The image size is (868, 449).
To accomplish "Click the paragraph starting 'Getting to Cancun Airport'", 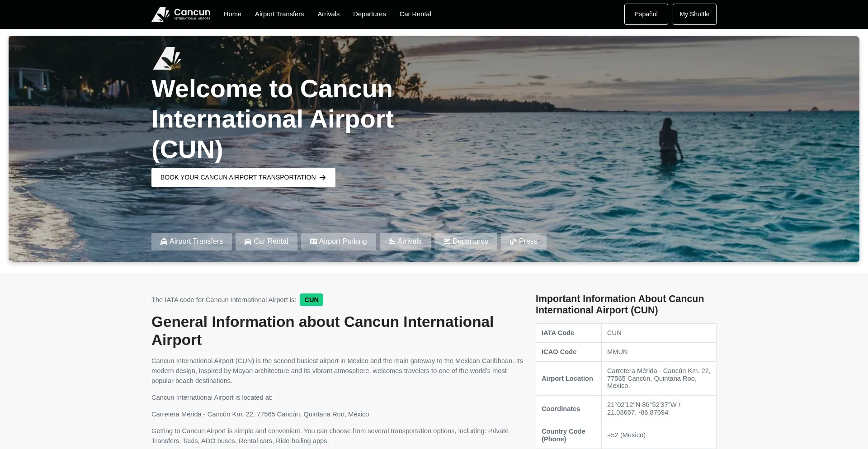I will click(x=330, y=436).
